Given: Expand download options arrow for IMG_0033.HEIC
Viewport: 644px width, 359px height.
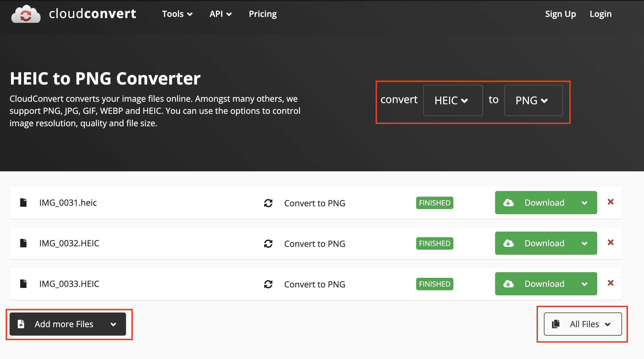Looking at the screenshot, I should (585, 284).
